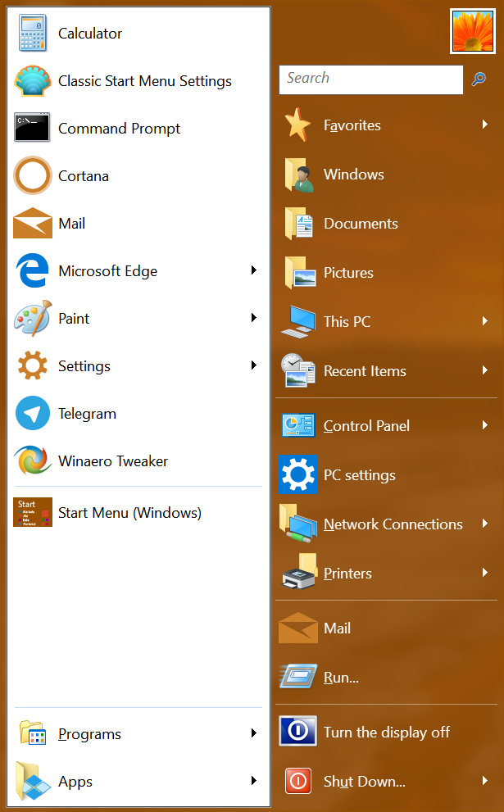Viewport: 504px width, 812px height.
Task: Select the Calculator menu label
Action: (90, 33)
